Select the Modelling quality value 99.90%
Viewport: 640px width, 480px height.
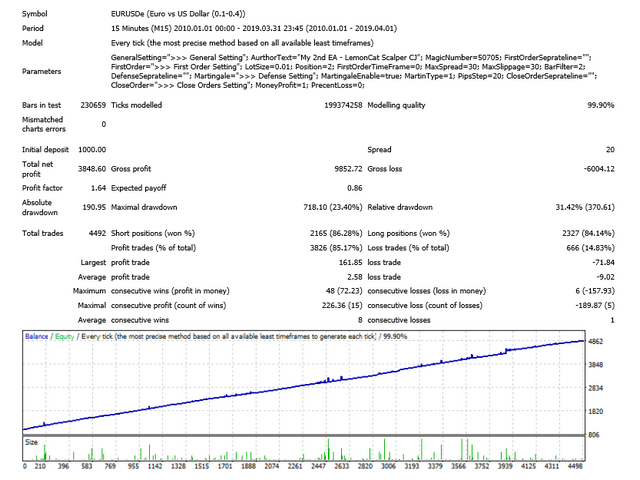(x=600, y=105)
